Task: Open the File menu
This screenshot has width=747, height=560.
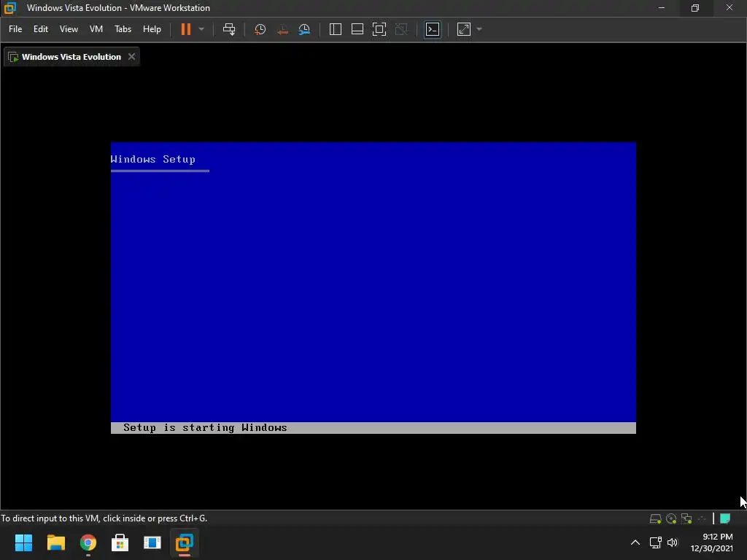Action: (x=15, y=29)
